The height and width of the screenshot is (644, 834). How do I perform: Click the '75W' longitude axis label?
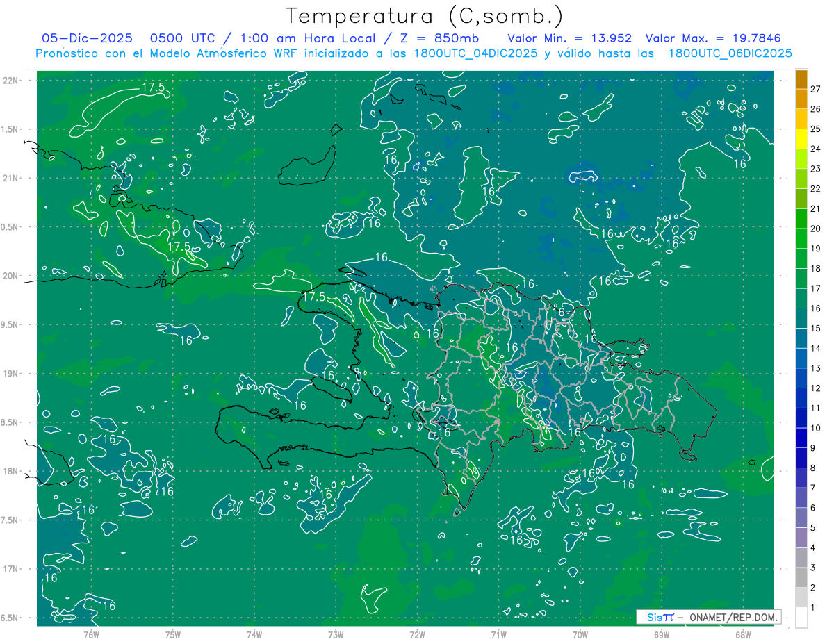172,634
